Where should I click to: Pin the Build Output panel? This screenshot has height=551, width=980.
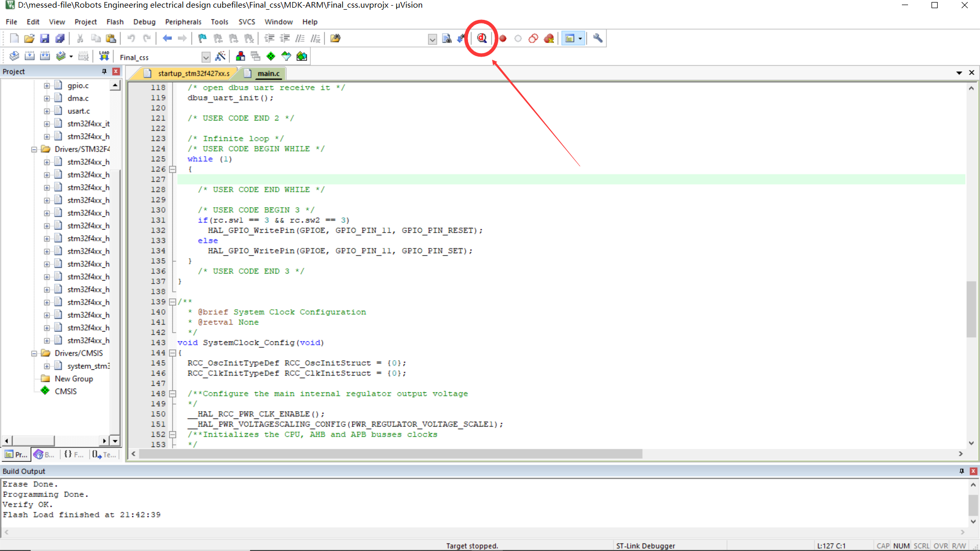962,471
